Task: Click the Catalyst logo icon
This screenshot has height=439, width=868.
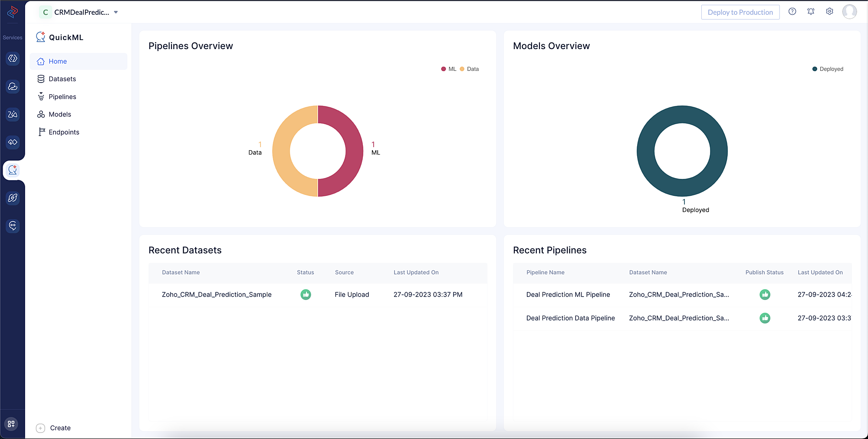Action: (x=13, y=12)
